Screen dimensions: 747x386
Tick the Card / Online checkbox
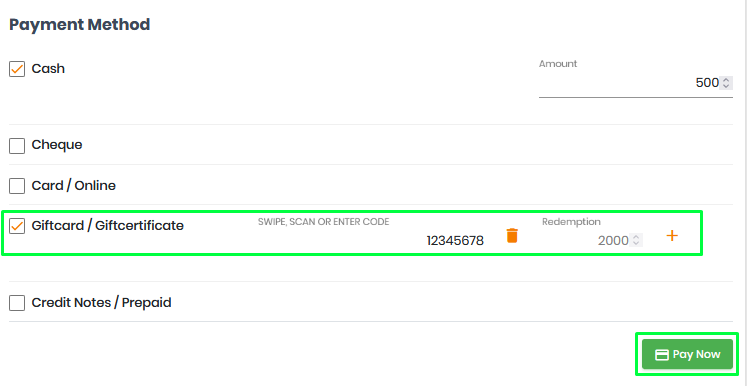click(17, 186)
